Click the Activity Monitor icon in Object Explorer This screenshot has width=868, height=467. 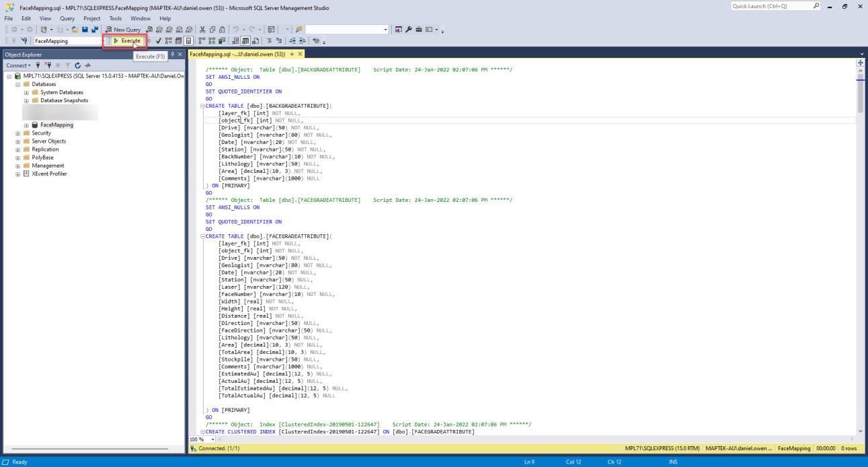tap(87, 65)
